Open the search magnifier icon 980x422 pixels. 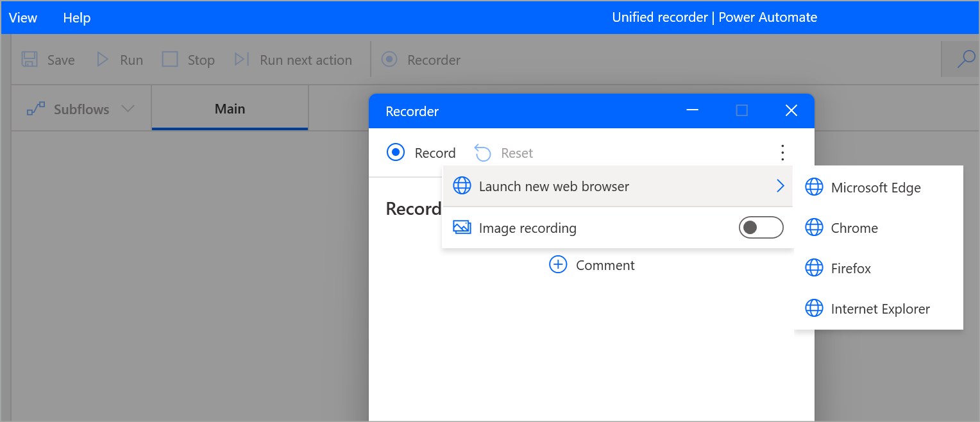click(x=966, y=59)
